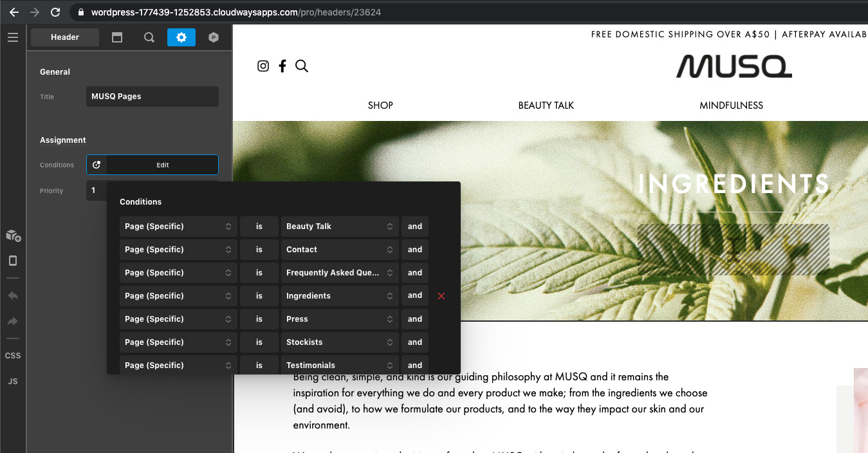Remove the Ingredients condition with red X
The height and width of the screenshot is (453, 868).
point(441,296)
